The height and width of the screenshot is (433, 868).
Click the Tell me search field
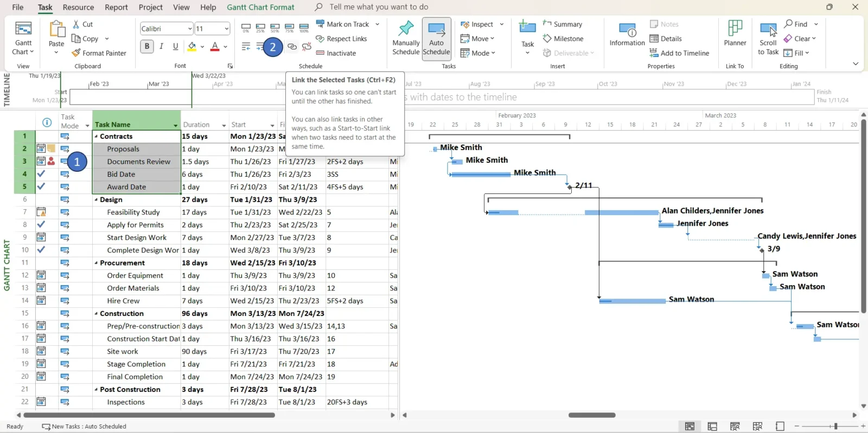coord(379,7)
